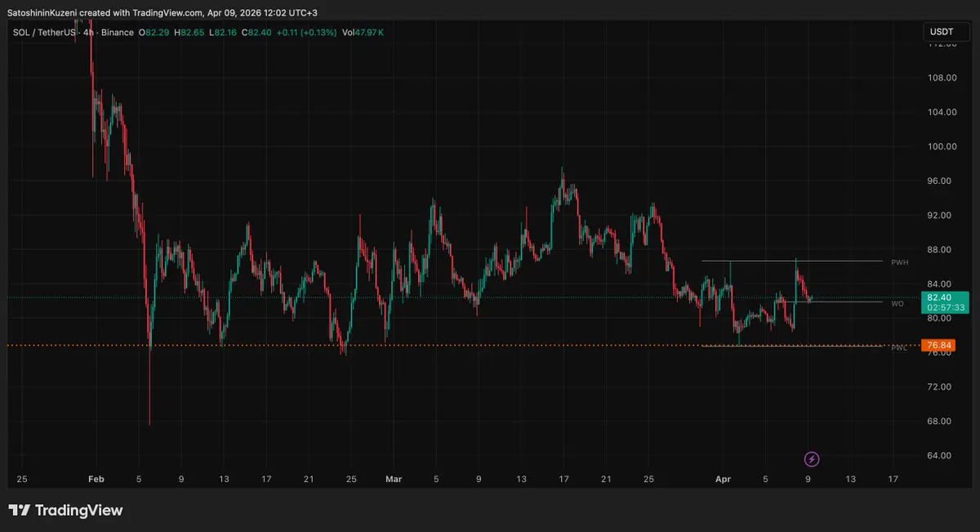The width and height of the screenshot is (980, 532).
Task: Click the Feb marker on time axis
Action: (96, 479)
